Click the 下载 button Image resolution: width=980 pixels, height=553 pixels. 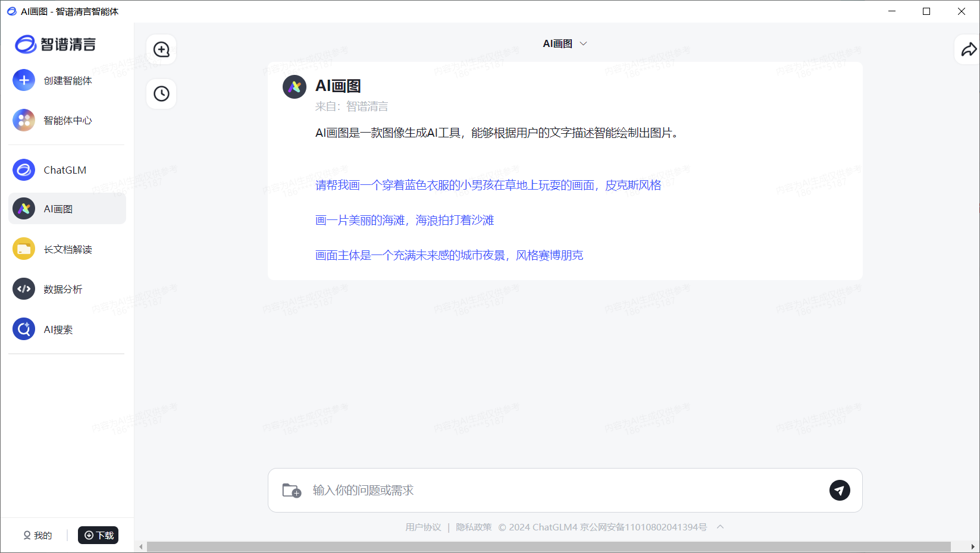click(x=98, y=535)
